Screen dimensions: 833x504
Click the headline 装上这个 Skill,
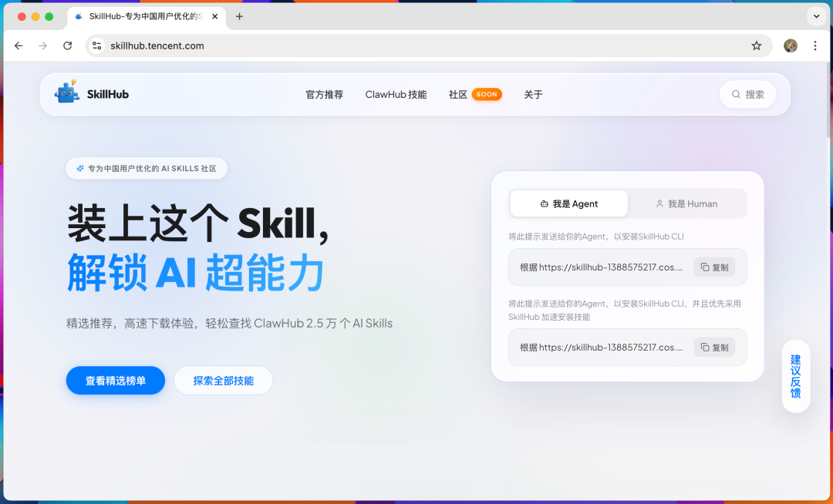coord(197,223)
